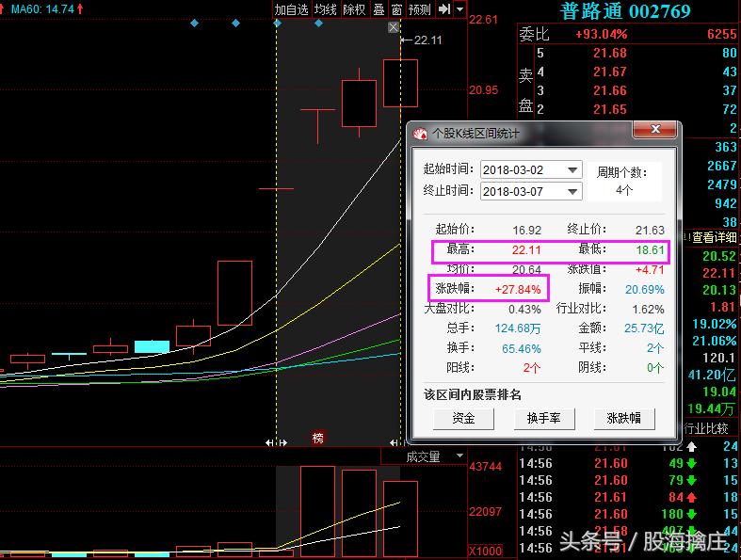Expand the toolbar's small dropdown triangle
The width and height of the screenshot is (741, 560).
pyautogui.click(x=459, y=9)
